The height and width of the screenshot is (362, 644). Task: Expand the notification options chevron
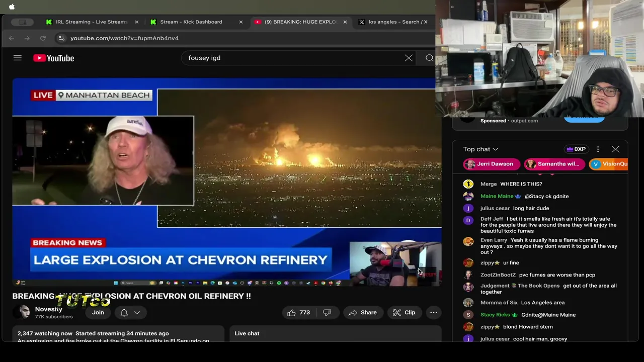[x=137, y=313]
